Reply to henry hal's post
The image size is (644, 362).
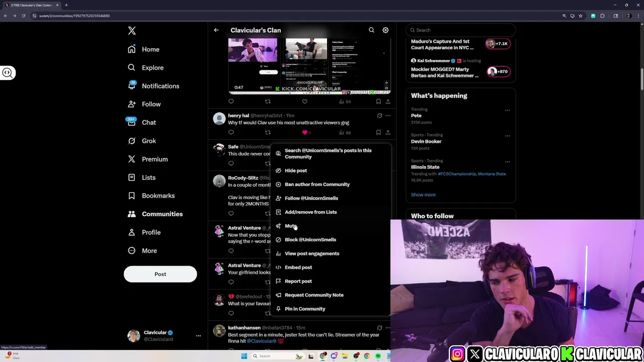(231, 132)
